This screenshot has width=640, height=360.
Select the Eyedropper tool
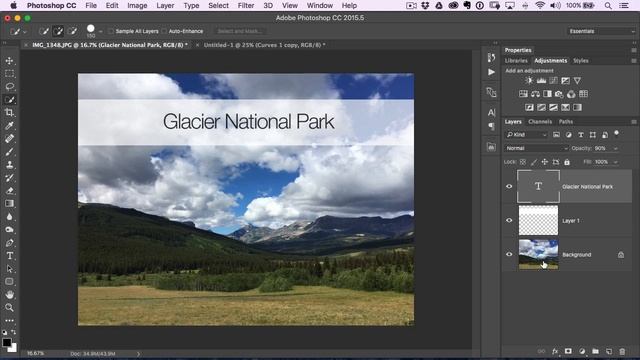[x=9, y=126]
